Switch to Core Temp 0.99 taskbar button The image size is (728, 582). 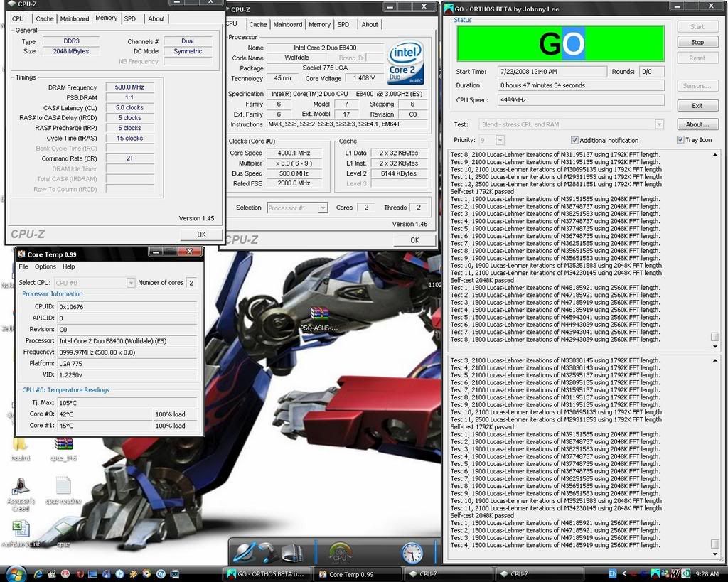pyautogui.click(x=358, y=574)
